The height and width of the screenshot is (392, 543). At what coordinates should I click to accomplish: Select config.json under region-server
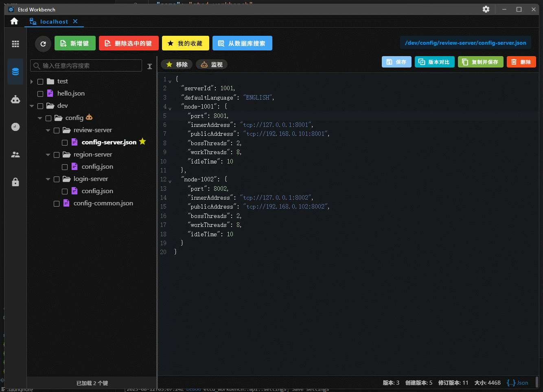tap(97, 167)
